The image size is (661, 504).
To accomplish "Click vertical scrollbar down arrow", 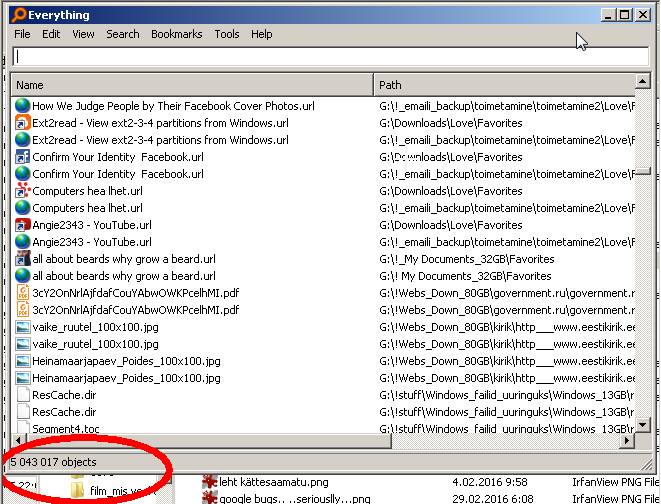I will pyautogui.click(x=642, y=425).
